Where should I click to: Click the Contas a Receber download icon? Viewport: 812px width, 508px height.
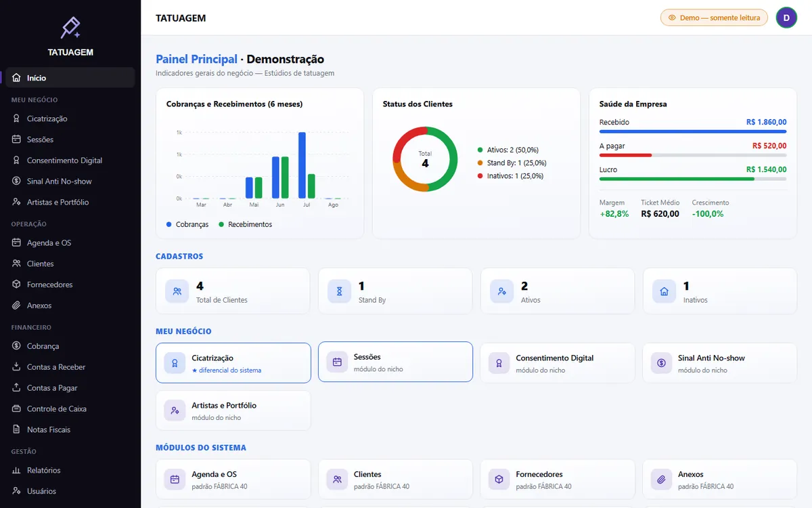tap(16, 367)
